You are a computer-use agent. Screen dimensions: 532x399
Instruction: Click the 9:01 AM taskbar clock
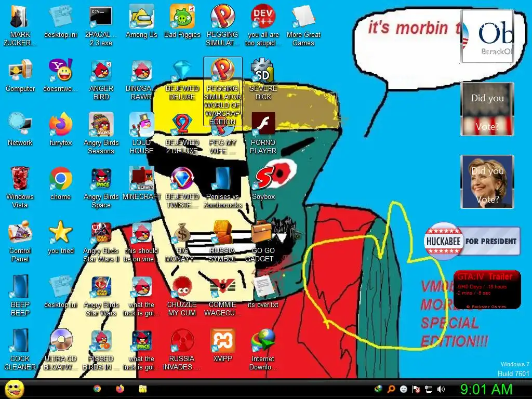tap(486, 389)
